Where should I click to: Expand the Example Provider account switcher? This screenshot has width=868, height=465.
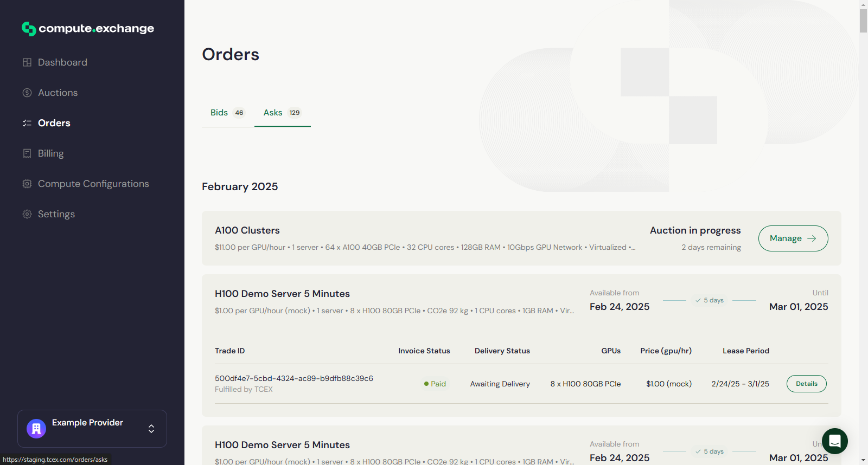pos(151,429)
